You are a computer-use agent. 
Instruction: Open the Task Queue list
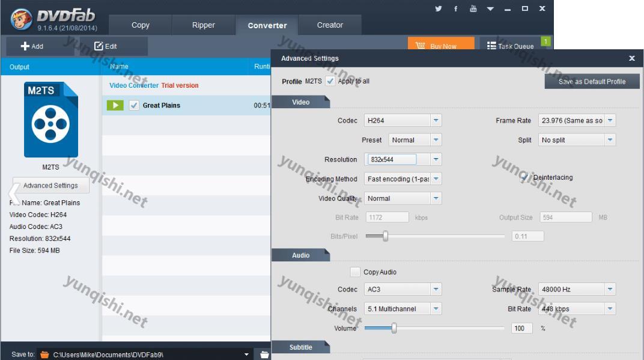pyautogui.click(x=510, y=46)
